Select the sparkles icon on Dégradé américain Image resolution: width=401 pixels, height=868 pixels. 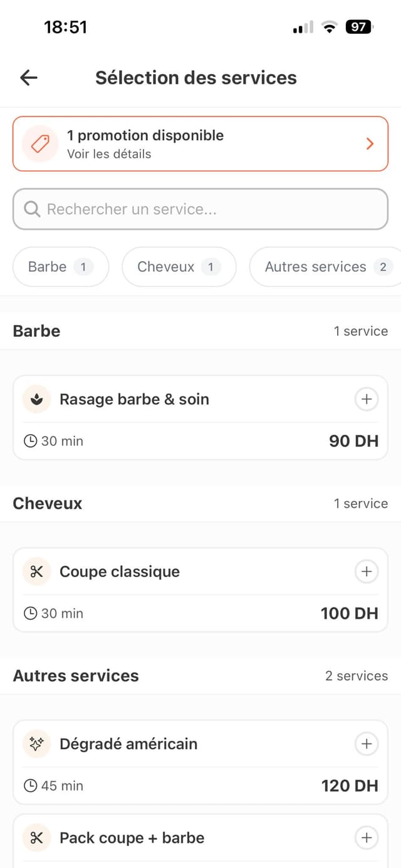point(36,744)
